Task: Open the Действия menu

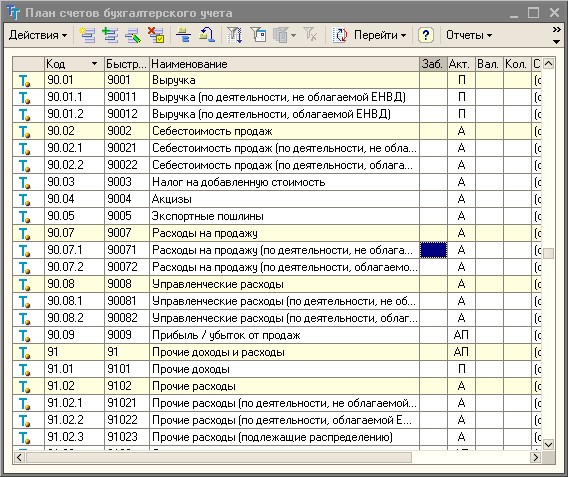Action: [x=38, y=35]
